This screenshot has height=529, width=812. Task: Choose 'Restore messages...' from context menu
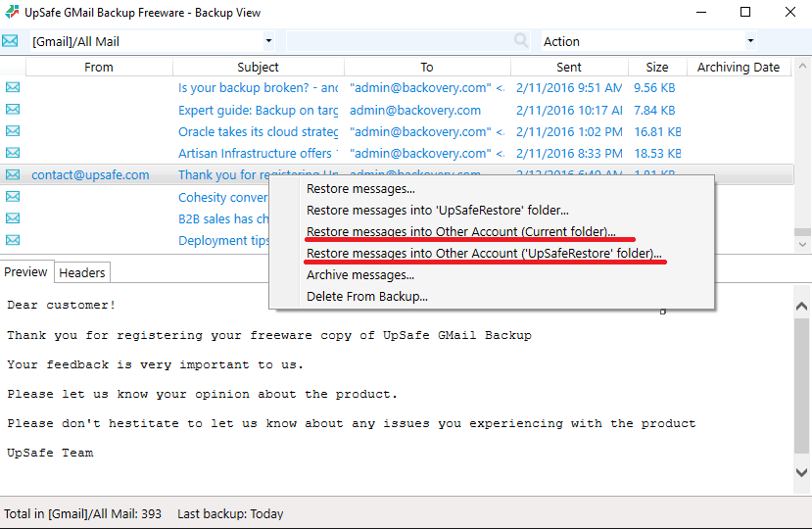[360, 189]
